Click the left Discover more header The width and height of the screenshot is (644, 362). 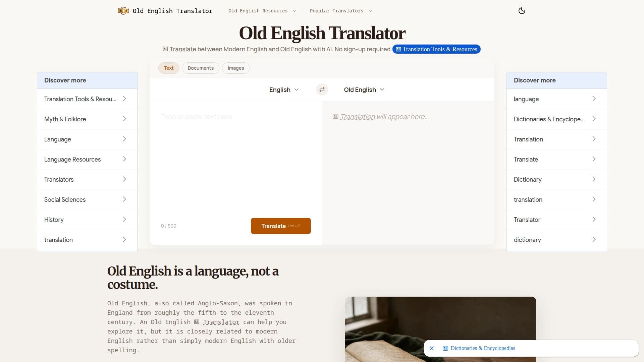87,80
